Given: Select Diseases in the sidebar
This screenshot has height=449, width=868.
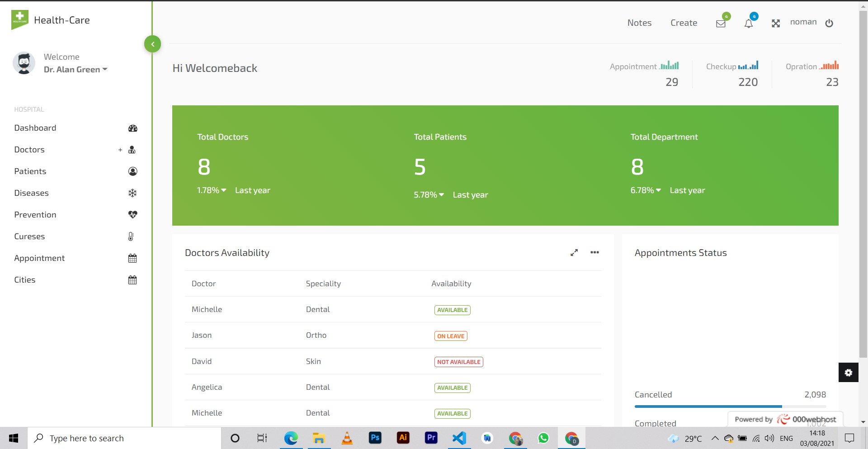Looking at the screenshot, I should [x=31, y=193].
